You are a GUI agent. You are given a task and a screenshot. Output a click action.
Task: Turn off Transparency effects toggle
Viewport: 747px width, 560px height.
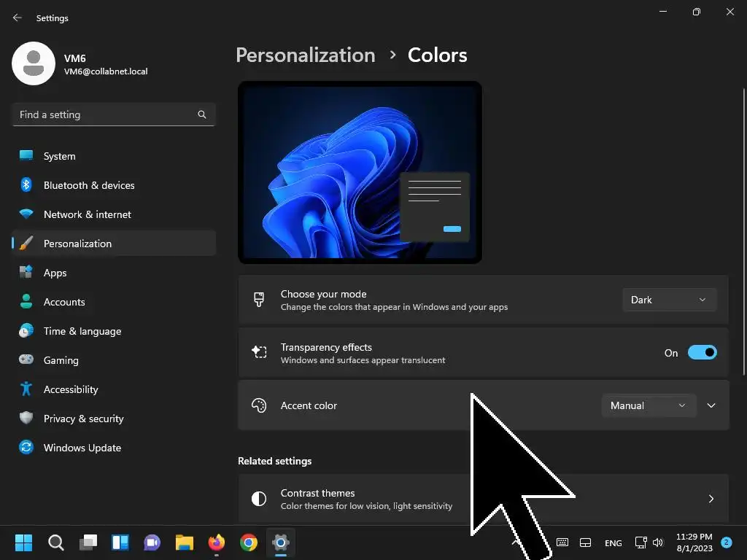coord(703,352)
